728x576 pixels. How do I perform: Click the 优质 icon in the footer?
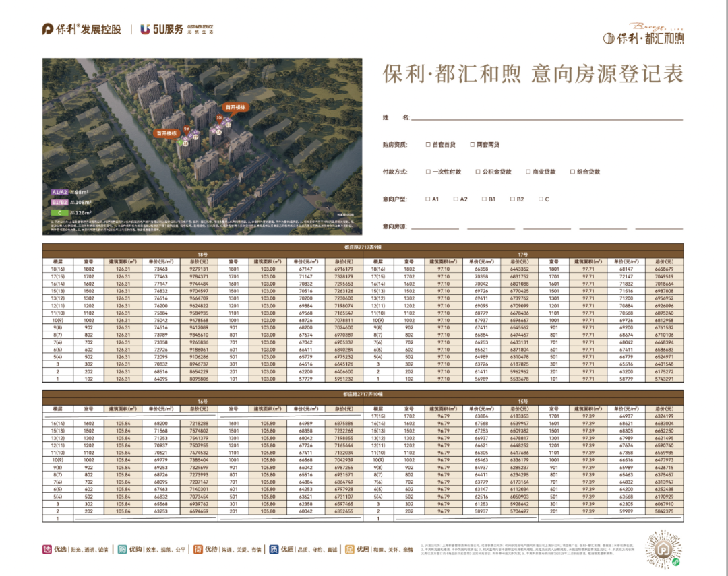pos(274,549)
